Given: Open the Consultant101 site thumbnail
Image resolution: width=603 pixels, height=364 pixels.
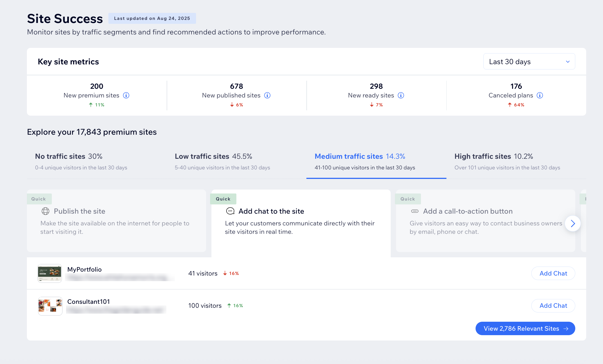Looking at the screenshot, I should pos(50,306).
